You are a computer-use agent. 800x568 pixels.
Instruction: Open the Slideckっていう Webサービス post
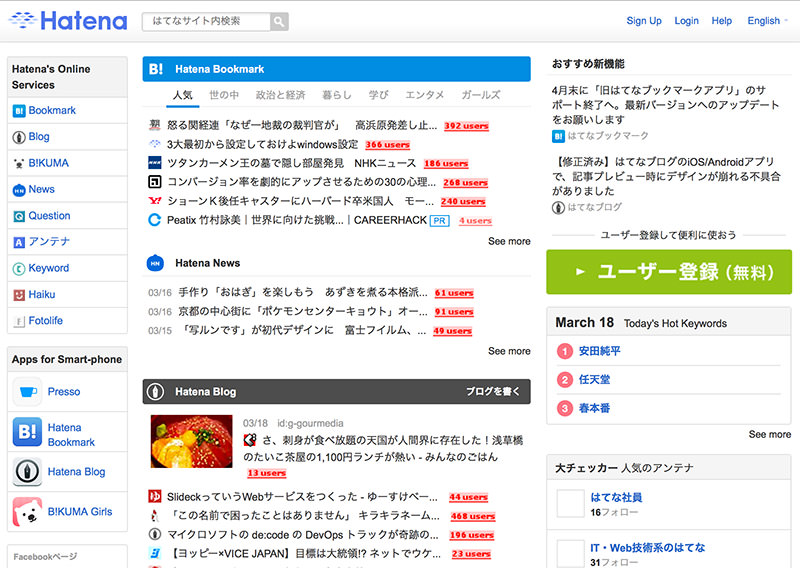pyautogui.click(x=302, y=497)
